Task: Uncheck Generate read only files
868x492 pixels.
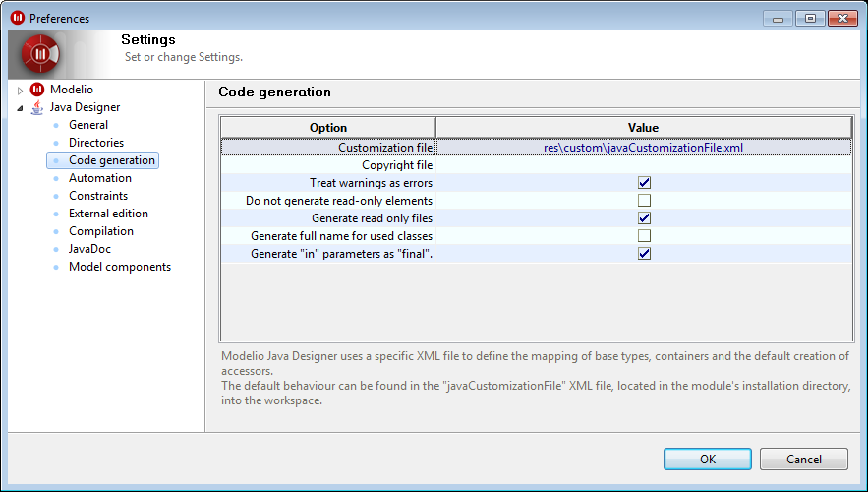Action: pos(644,218)
